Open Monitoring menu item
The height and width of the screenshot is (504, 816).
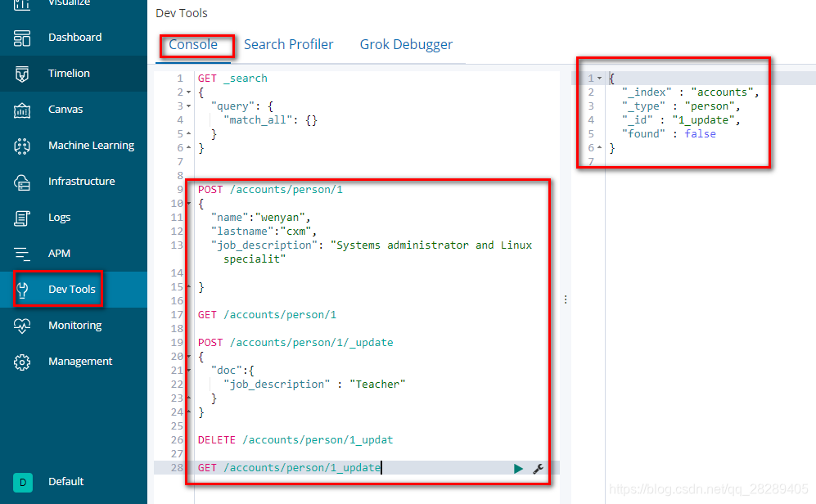(75, 326)
